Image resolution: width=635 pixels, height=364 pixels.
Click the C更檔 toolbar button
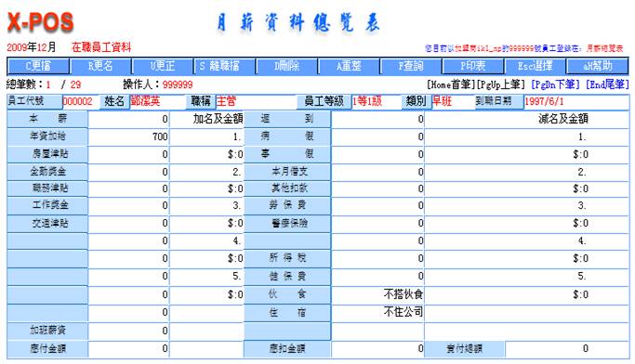pos(38,66)
